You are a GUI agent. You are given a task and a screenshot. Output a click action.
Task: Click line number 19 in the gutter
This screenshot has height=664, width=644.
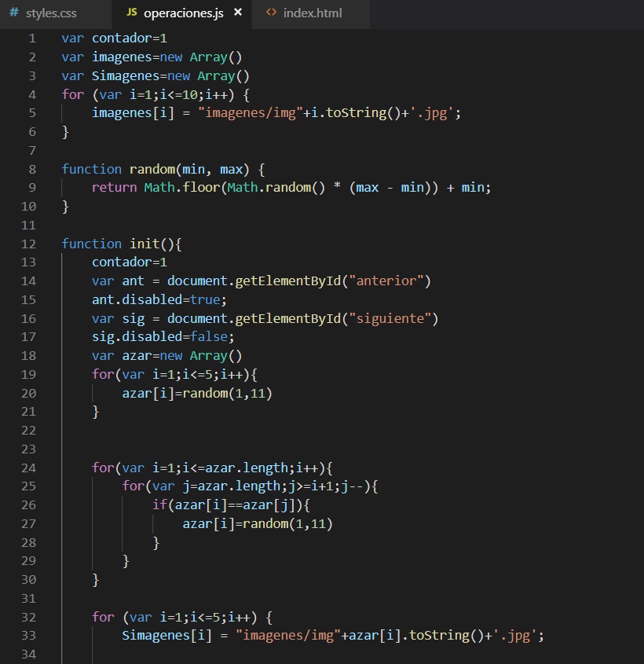[x=28, y=374]
